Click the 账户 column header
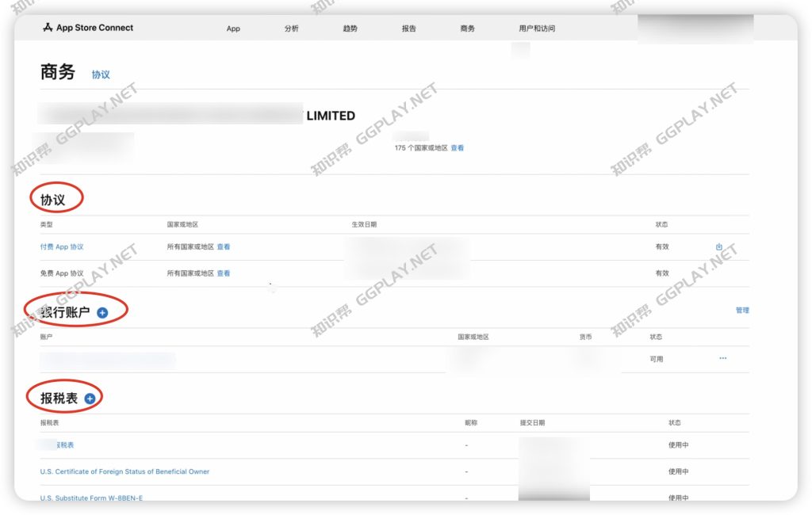 click(47, 337)
